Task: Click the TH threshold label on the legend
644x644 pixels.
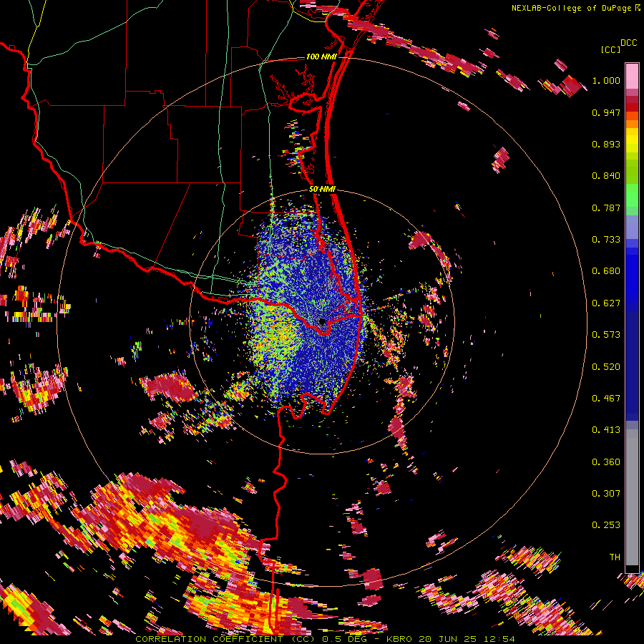Action: point(615,557)
